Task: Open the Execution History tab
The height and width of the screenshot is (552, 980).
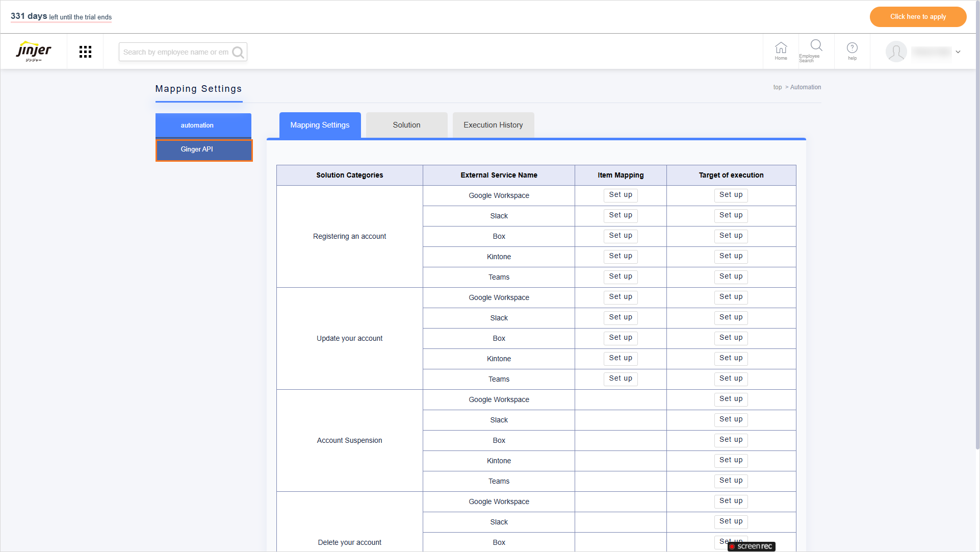Action: tap(493, 125)
